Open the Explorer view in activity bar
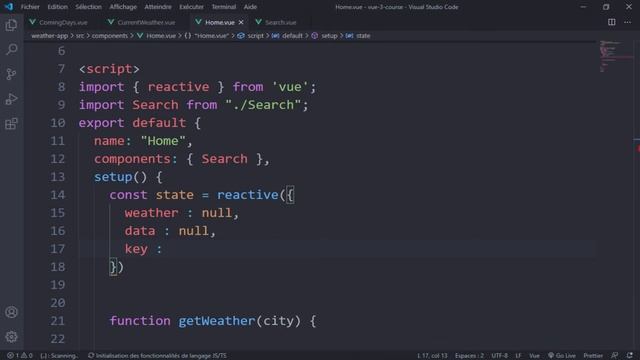The width and height of the screenshot is (640, 360). (x=11, y=25)
